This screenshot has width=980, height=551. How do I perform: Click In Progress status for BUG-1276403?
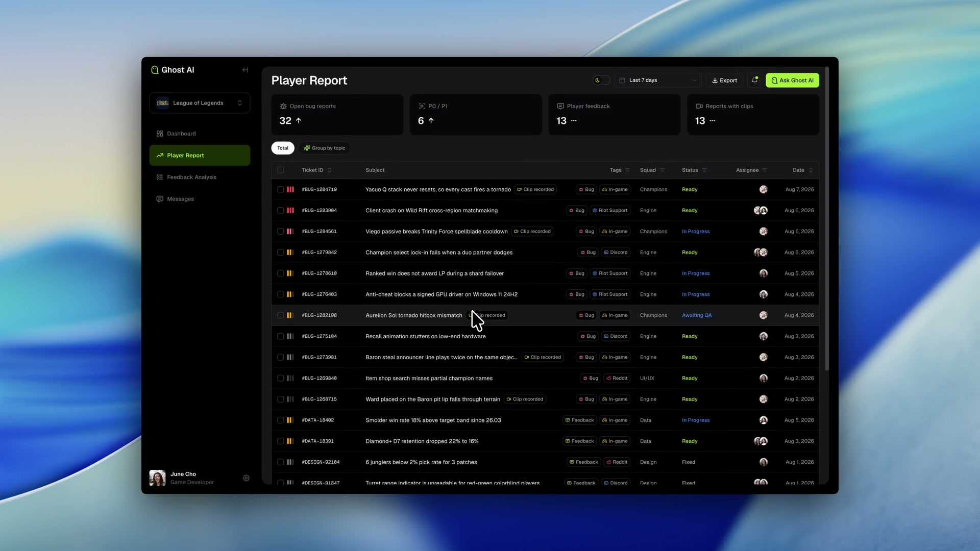pos(696,294)
